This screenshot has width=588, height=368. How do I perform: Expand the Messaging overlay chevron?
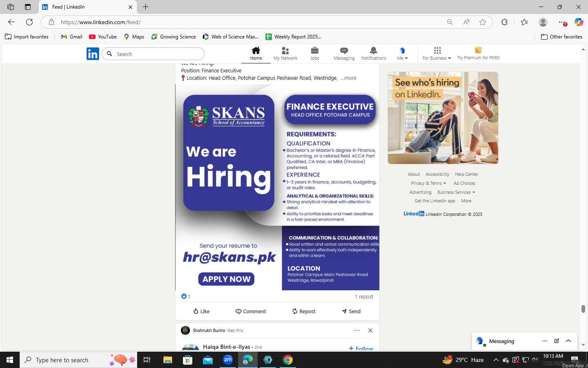568,341
